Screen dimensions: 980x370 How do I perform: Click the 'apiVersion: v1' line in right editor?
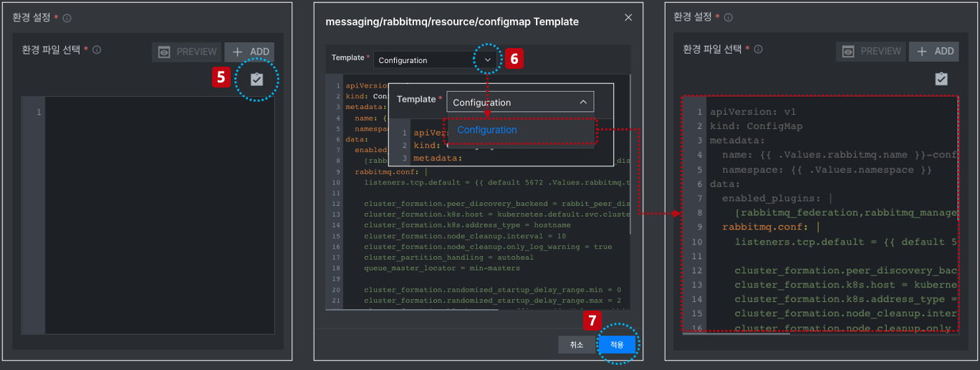(752, 112)
